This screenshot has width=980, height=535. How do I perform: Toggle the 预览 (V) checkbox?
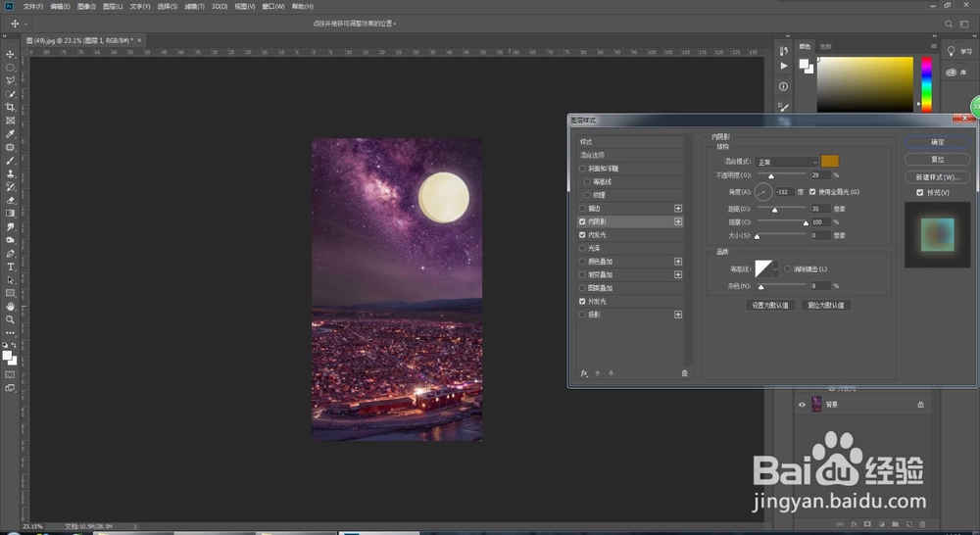[920, 192]
